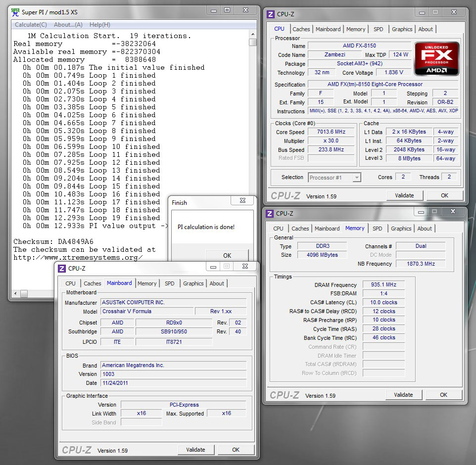Click the CPU-Z logo icon in Mainboard window title

coord(62,268)
